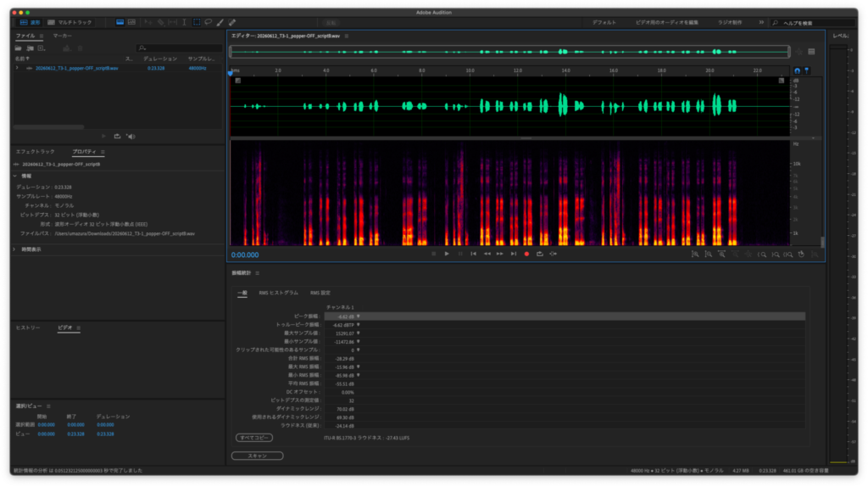Select the Lasso Selection tool
This screenshot has width=868, height=487.
[x=209, y=22]
